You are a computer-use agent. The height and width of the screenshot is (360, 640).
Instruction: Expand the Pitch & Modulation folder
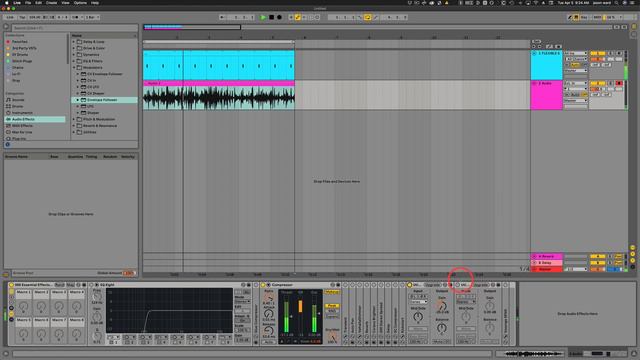pos(74,119)
